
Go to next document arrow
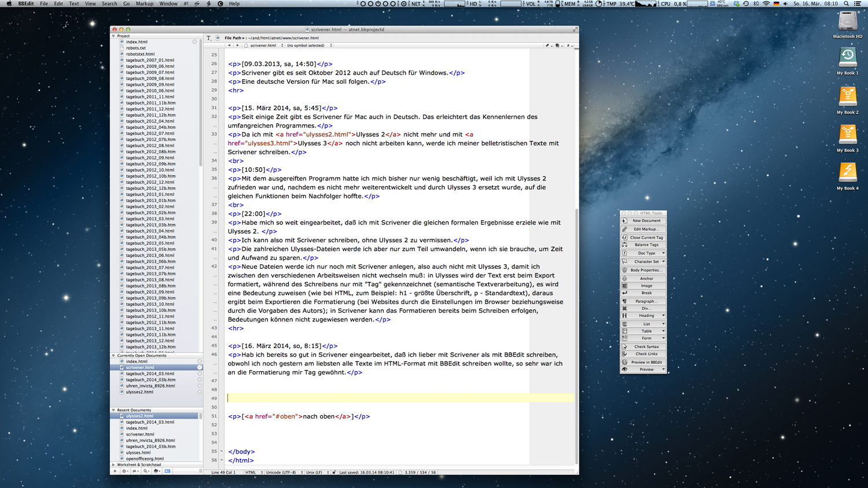tap(237, 45)
